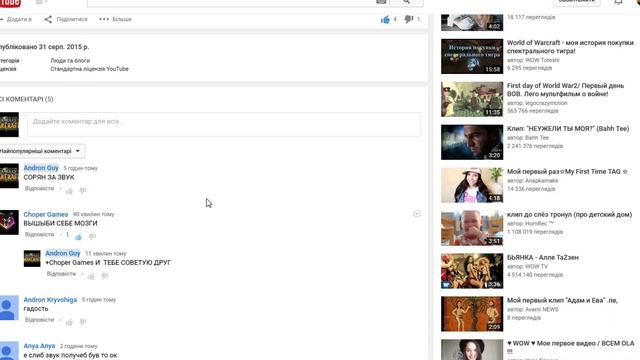Open the БЬЯНКА Алле ТаZзен thumbnail
This screenshot has height=360, width=640.
click(472, 271)
